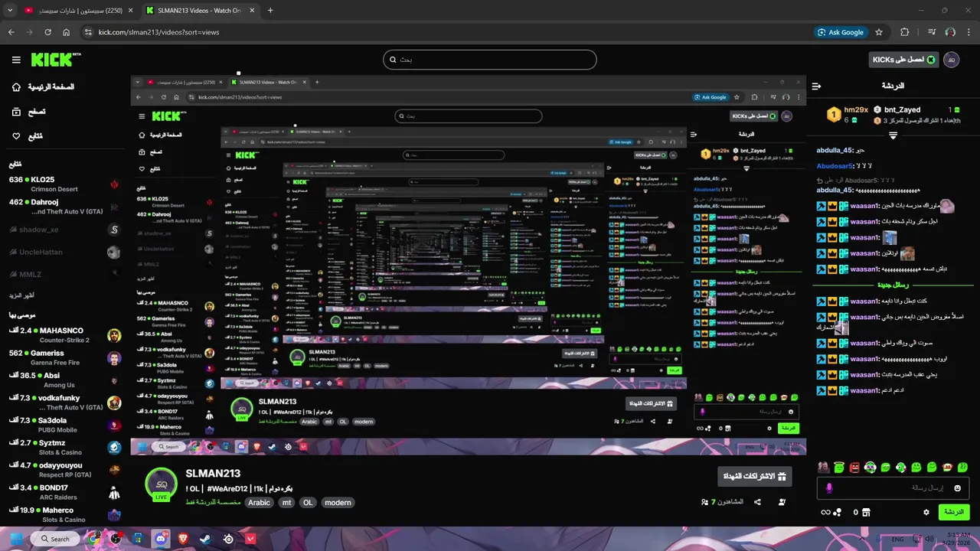Click the follow-user icon under the stream
The height and width of the screenshot is (551, 980).
coord(782,502)
